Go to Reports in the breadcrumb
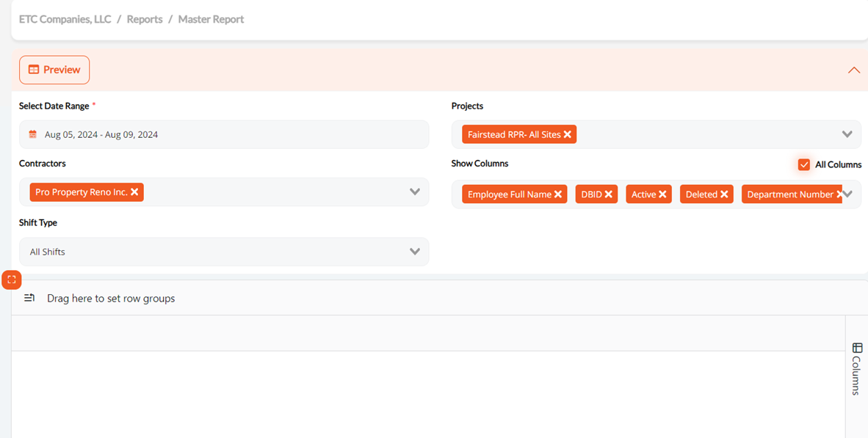868x438 pixels. coord(145,19)
